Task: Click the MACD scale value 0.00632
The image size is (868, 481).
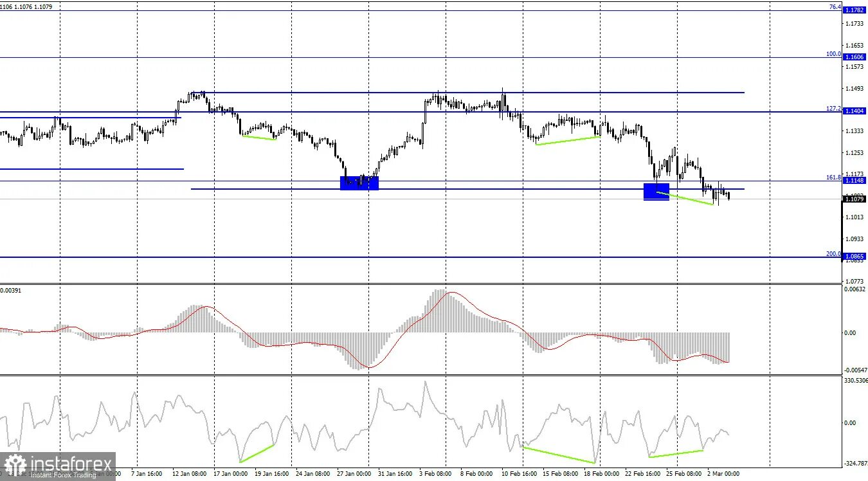Action: coord(854,289)
